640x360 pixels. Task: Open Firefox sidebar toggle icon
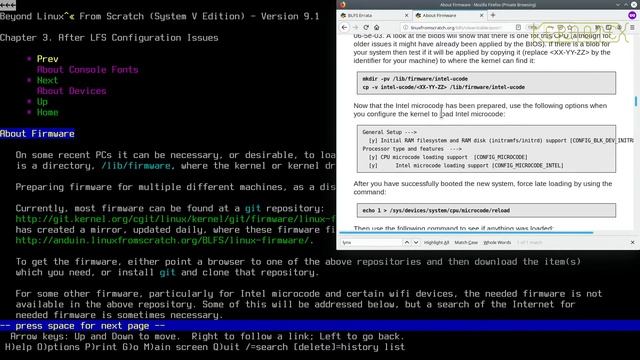tap(609, 27)
